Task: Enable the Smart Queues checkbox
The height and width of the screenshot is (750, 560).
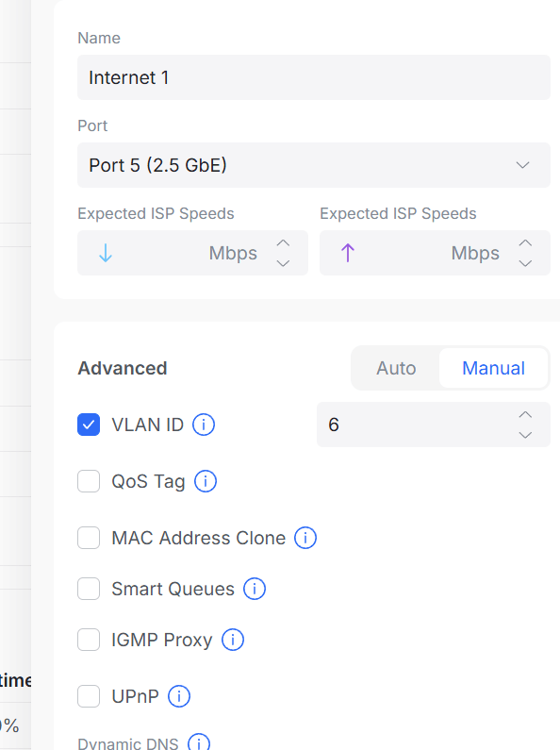Action: (89, 589)
